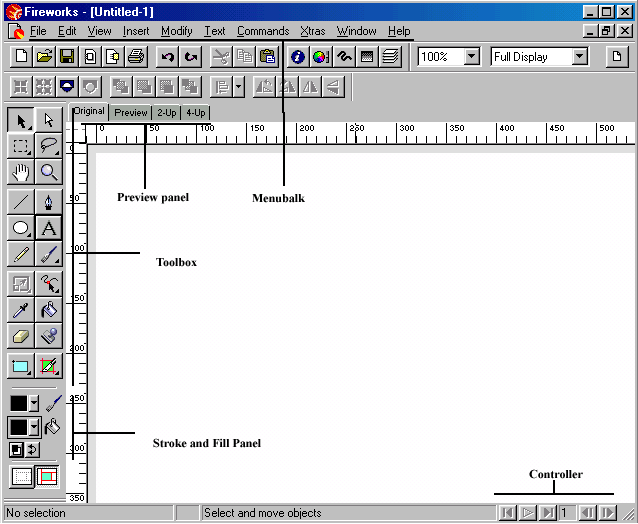Click the Flip Horizontal toolbar icon
This screenshot has width=638, height=524.
coord(310,87)
